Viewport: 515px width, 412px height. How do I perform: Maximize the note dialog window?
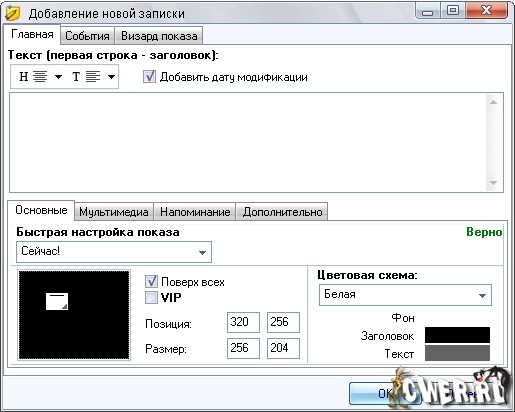click(x=453, y=11)
